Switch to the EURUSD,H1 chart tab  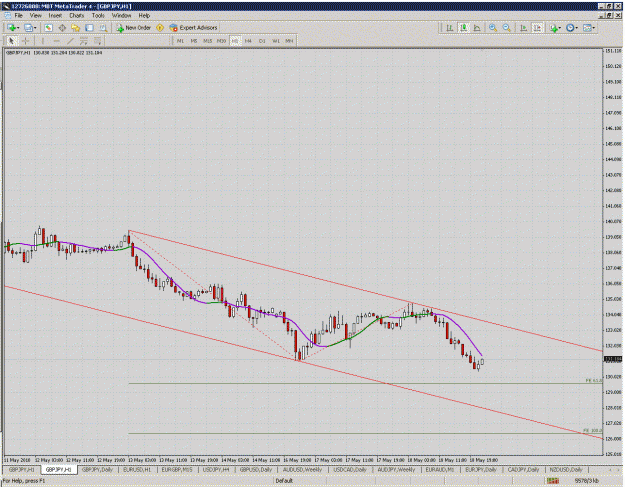(137, 470)
